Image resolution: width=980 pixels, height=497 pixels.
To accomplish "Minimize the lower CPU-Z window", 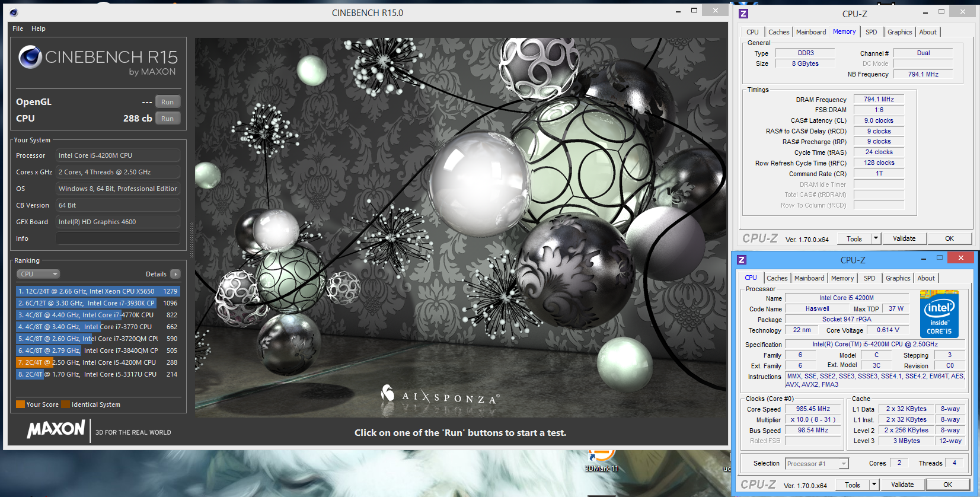I will (924, 259).
